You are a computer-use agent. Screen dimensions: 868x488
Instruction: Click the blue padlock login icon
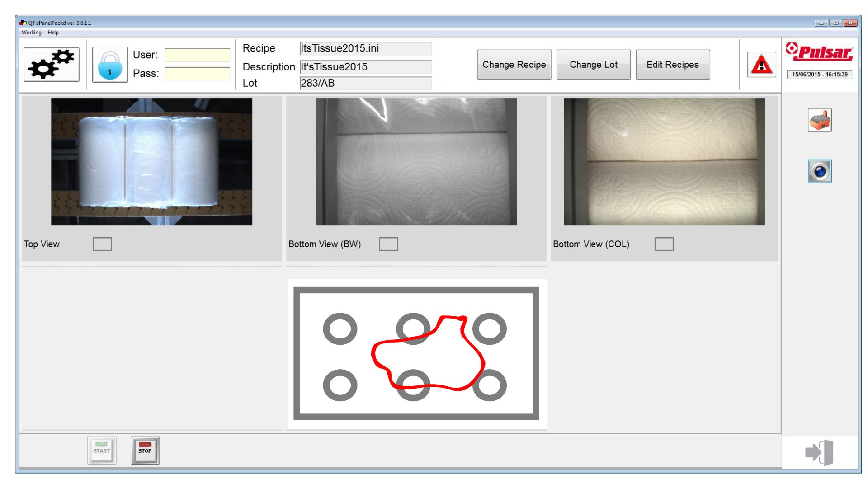110,65
